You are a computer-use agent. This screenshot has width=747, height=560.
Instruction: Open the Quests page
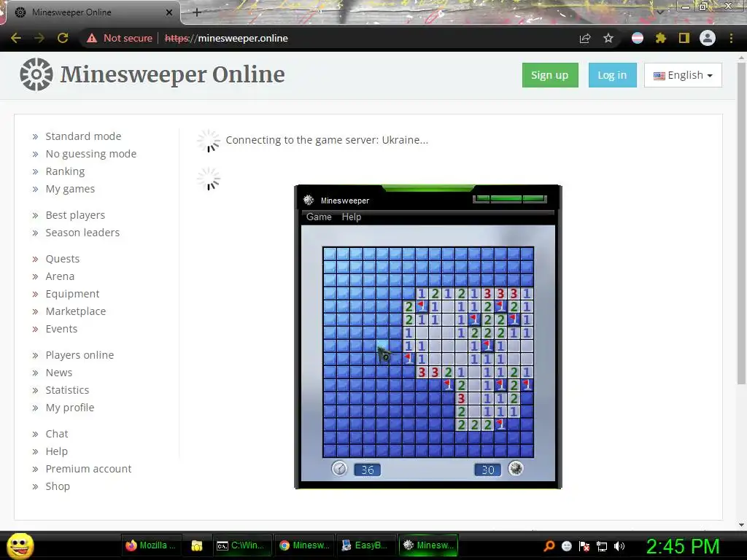point(63,259)
